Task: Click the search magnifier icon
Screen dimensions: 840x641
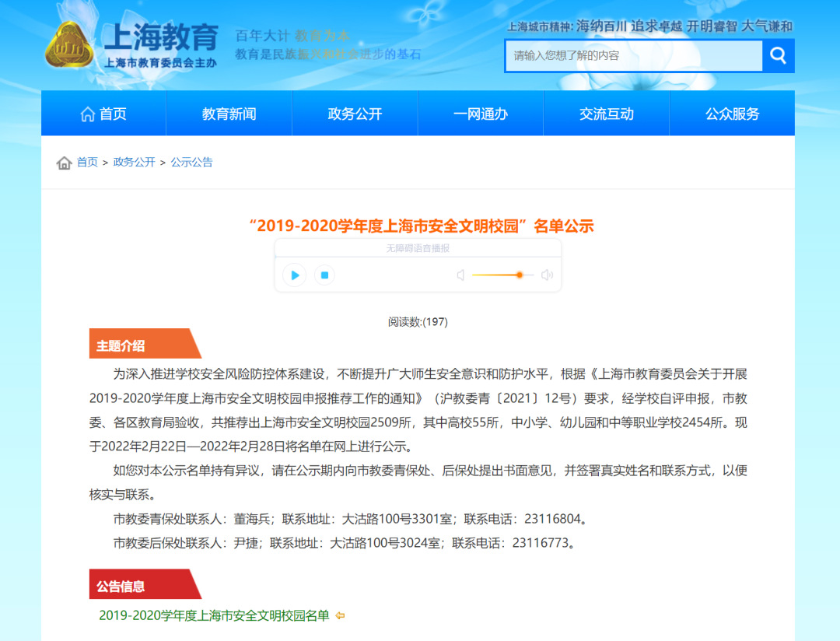Action: (x=778, y=56)
